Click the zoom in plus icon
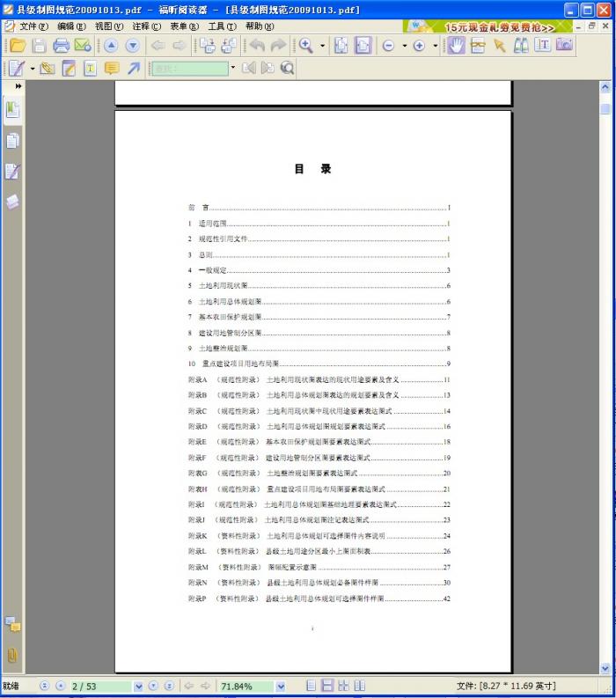616x698 pixels. click(x=419, y=46)
